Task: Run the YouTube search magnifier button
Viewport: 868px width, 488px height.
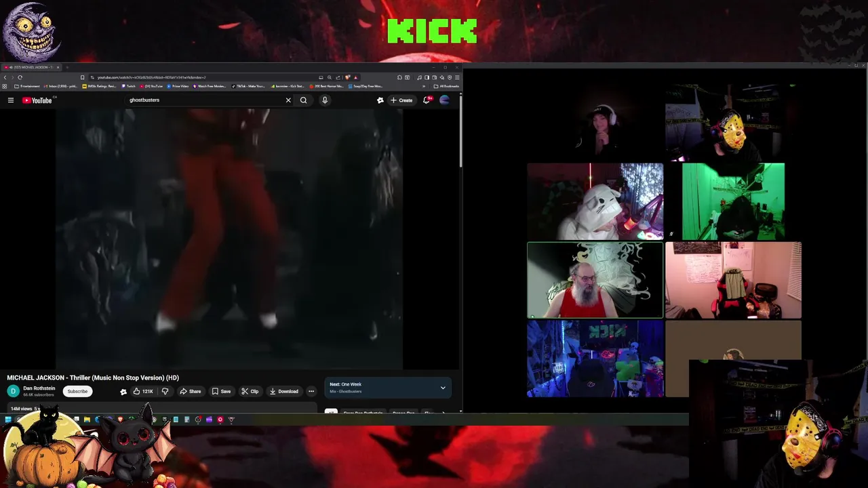Action: tap(303, 100)
